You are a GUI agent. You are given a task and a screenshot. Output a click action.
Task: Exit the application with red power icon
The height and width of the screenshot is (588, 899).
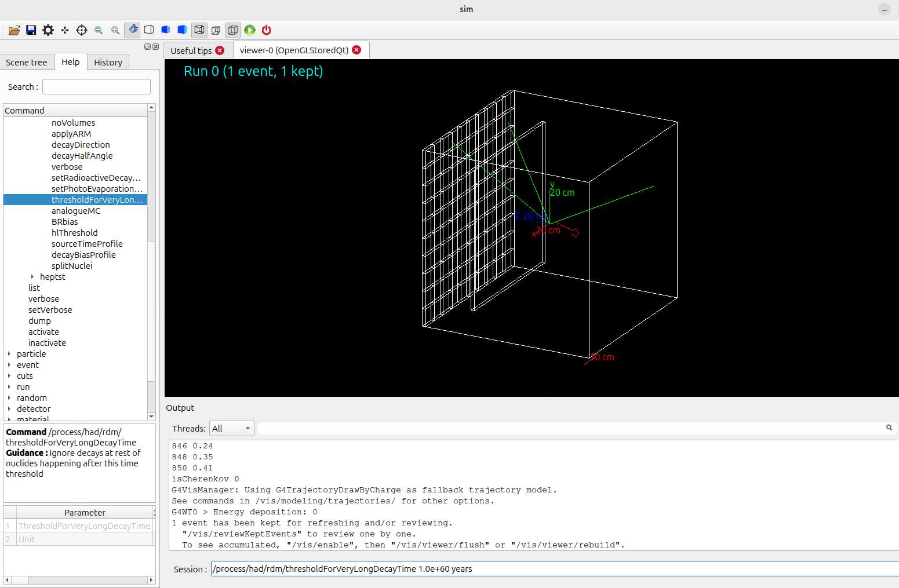267,30
